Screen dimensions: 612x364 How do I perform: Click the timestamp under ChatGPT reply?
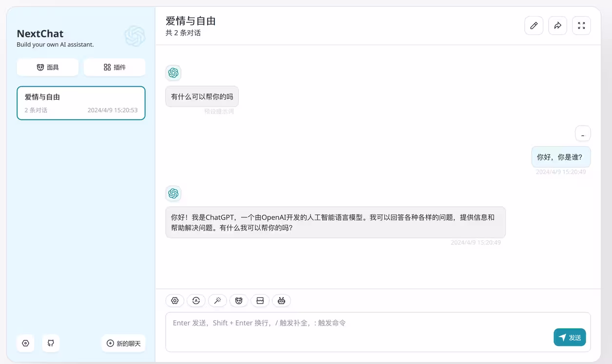[476, 242]
